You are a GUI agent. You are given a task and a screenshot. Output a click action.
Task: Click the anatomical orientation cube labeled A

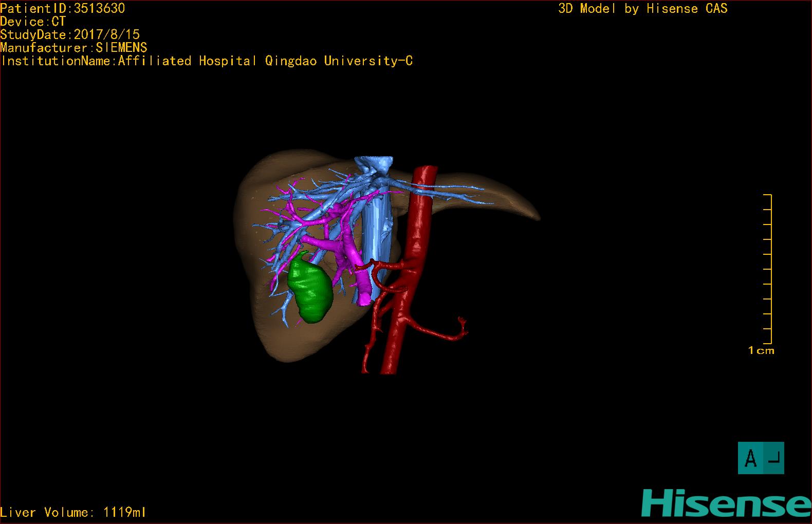[x=761, y=458]
